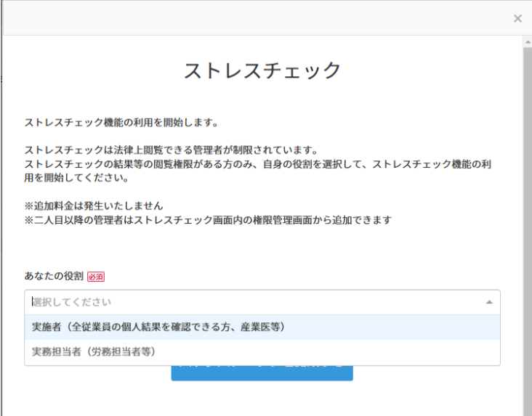The image size is (532, 416).
Task: Click the line about 法律上閲覧できる管理者 restriction
Action: [171, 150]
